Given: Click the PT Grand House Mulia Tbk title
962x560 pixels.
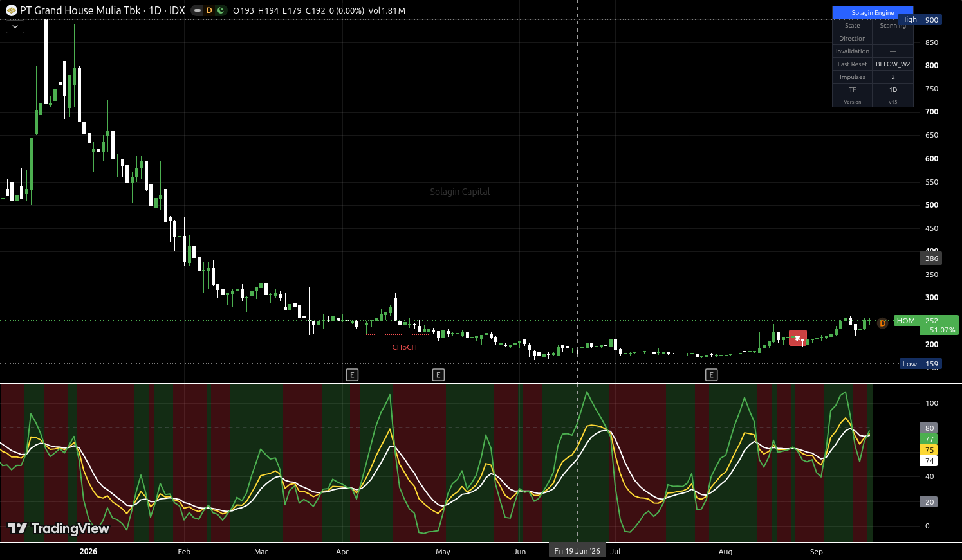Looking at the screenshot, I should click(80, 10).
